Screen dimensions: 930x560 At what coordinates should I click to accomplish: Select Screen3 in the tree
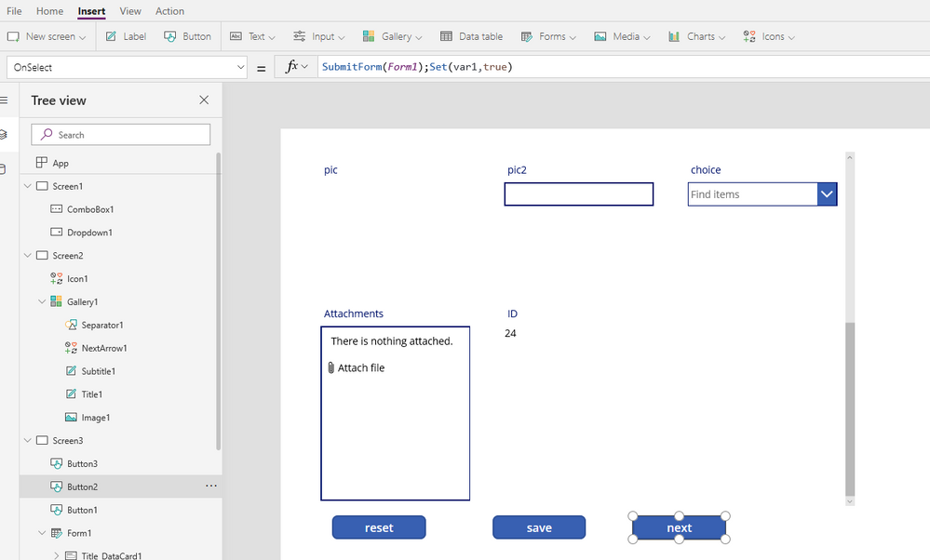pos(68,440)
